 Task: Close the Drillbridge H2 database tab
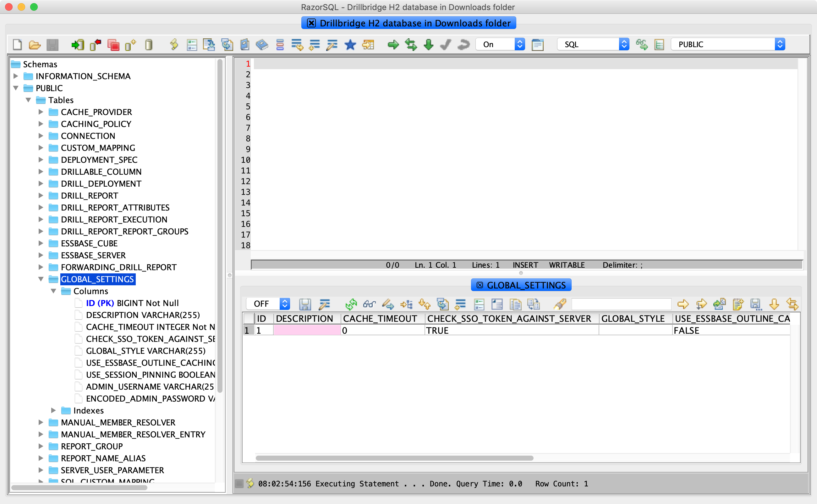(311, 23)
